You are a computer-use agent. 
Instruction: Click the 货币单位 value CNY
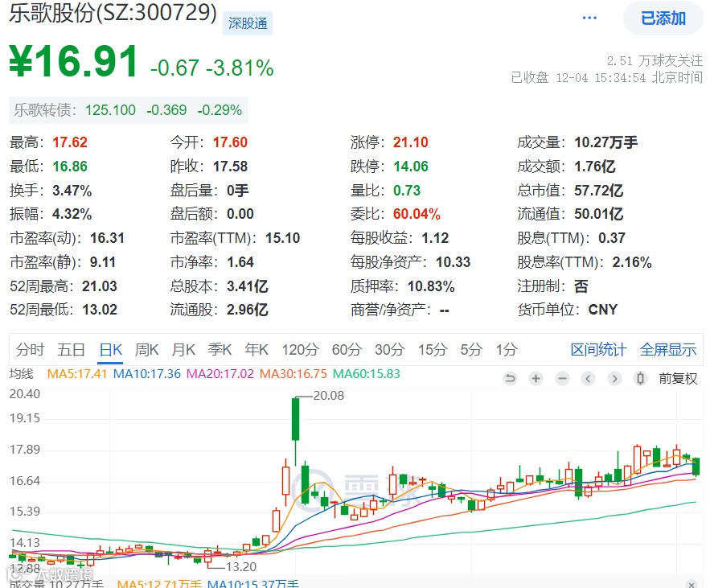pyautogui.click(x=603, y=310)
